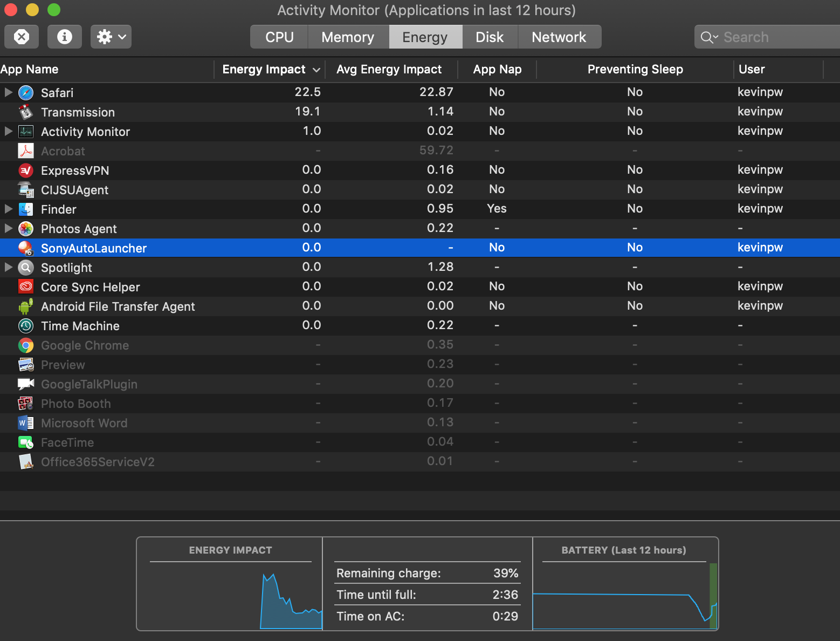840x641 pixels.
Task: Click the Photos Agent flower icon
Action: point(26,229)
